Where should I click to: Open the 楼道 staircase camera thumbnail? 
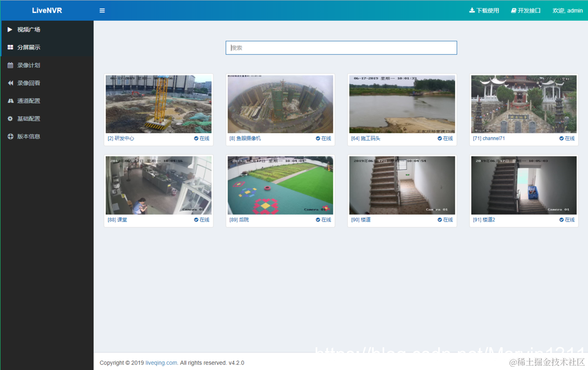coord(402,186)
